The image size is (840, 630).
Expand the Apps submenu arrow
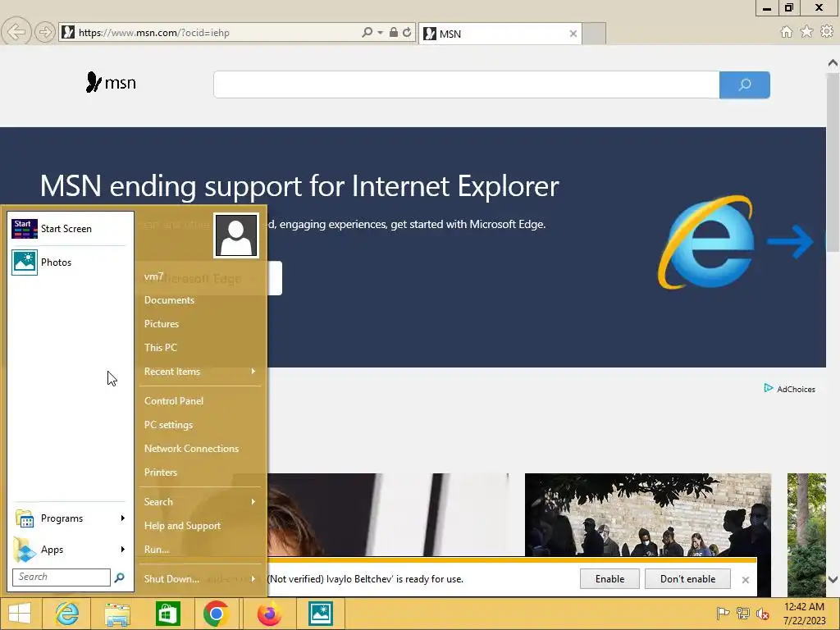point(123,549)
